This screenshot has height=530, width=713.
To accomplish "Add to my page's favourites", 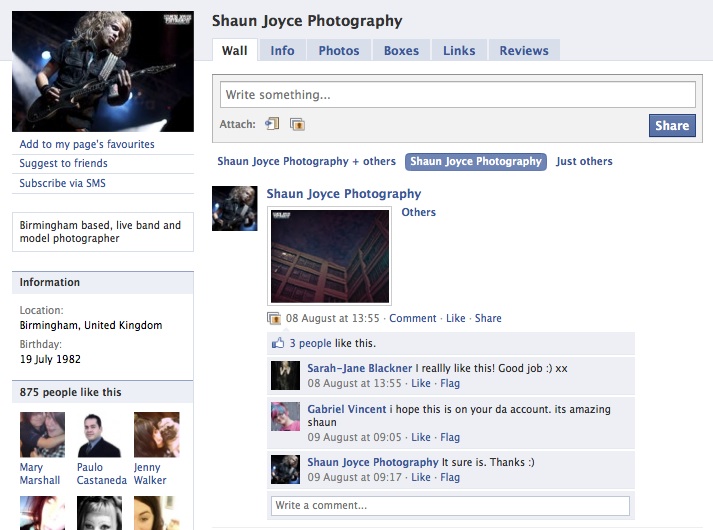I will [x=87, y=144].
